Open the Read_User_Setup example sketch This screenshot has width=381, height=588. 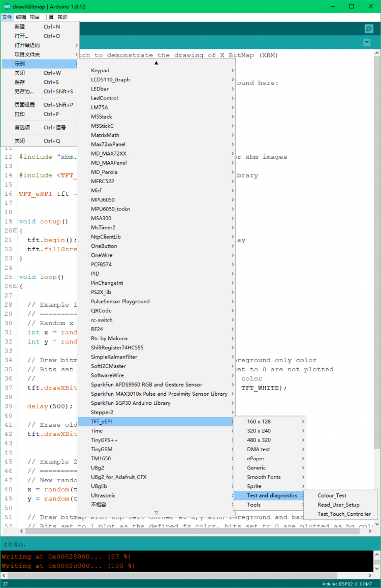pyautogui.click(x=340, y=505)
